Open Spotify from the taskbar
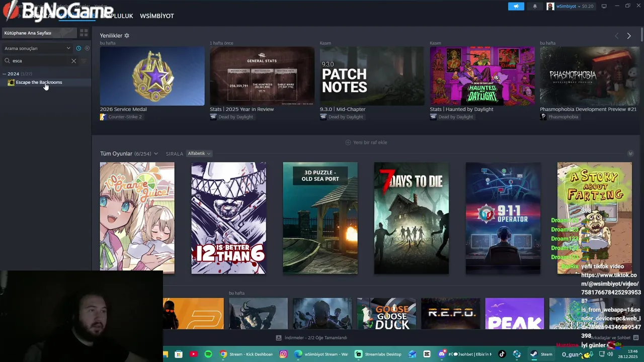The image size is (644, 362). [208, 354]
